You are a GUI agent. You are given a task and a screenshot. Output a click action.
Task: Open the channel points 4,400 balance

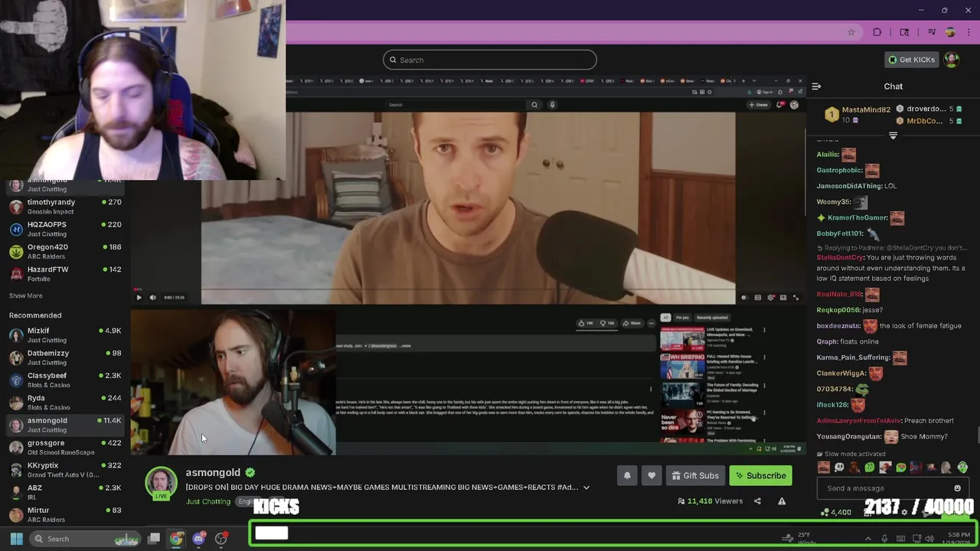click(x=836, y=512)
